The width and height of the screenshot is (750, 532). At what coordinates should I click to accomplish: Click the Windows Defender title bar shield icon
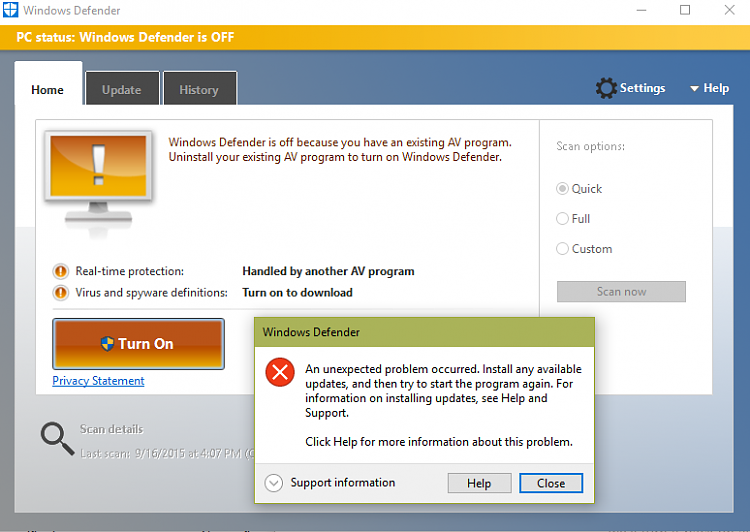[10, 10]
